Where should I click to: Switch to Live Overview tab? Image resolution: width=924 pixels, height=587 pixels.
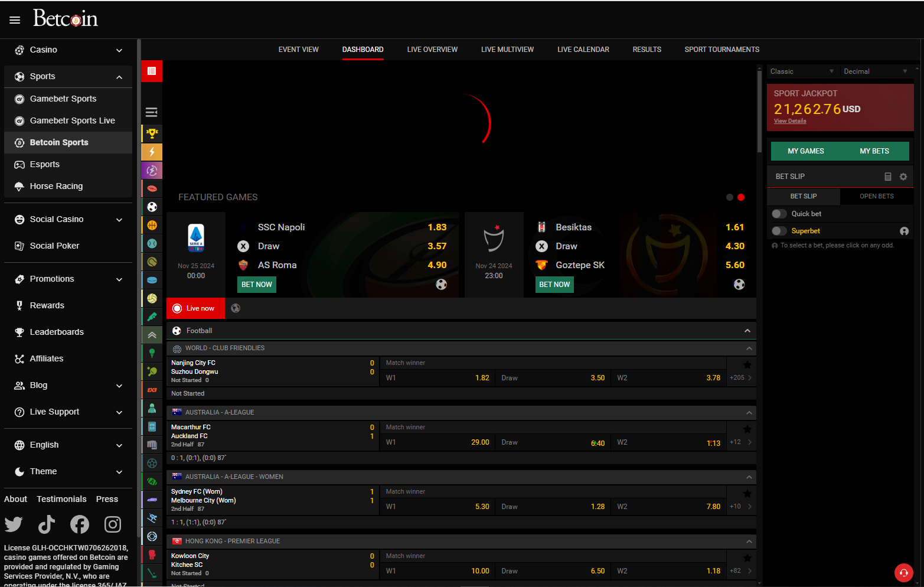[x=432, y=50]
